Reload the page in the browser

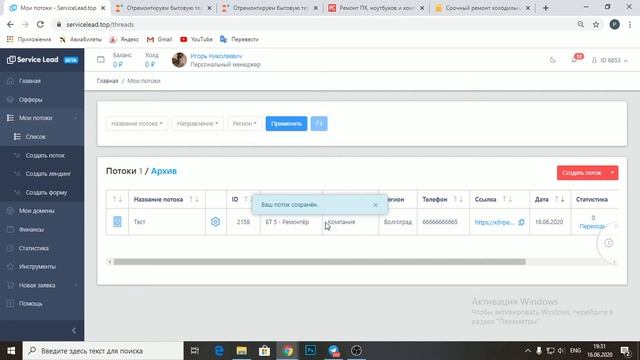tap(40, 24)
